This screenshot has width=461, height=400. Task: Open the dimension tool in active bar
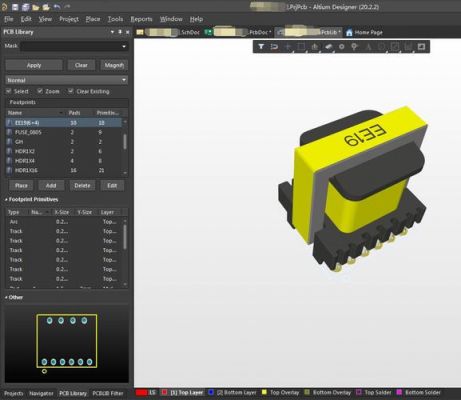(395, 47)
